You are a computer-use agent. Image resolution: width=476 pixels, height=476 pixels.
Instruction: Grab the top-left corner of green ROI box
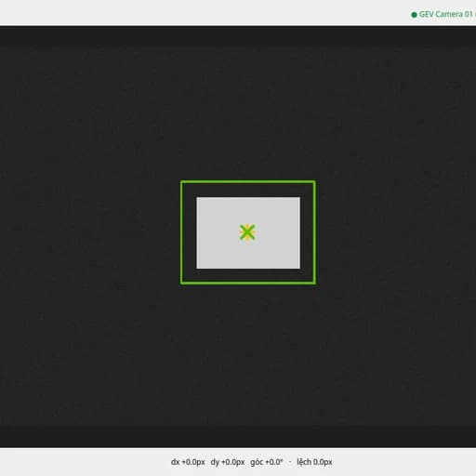(x=182, y=182)
